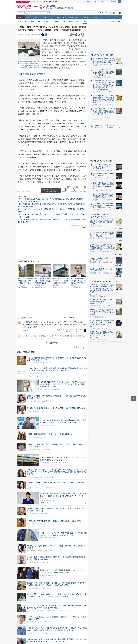The height and width of the screenshot is (644, 138).
Task: Toggle the コメント非表示 checkbox
Action: click(x=75, y=347)
